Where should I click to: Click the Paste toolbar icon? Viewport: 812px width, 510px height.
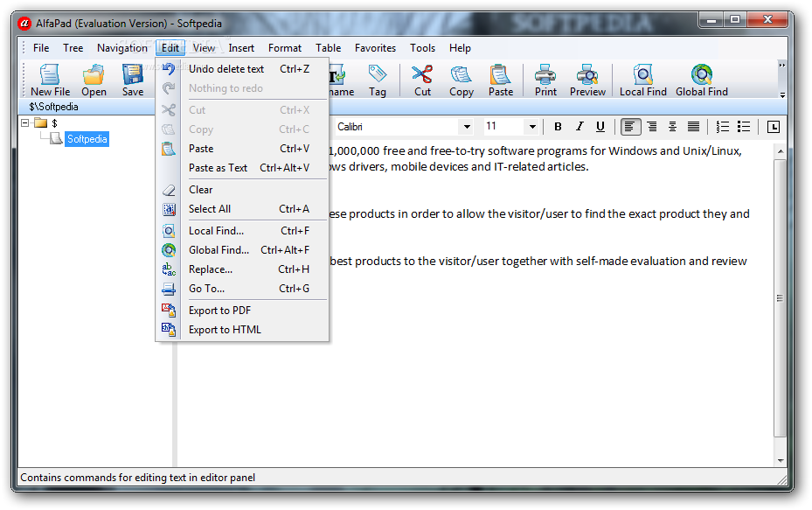[x=501, y=80]
